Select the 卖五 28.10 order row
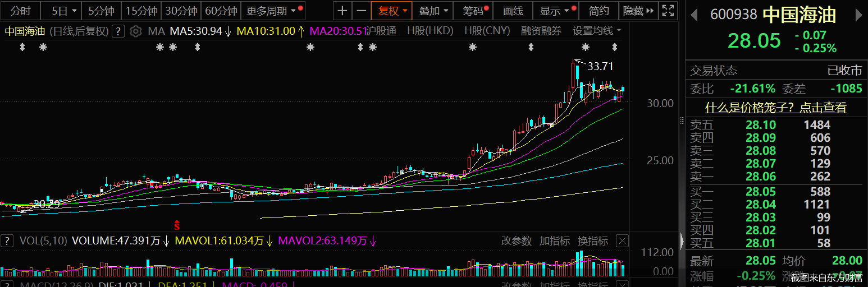This screenshot has width=868, height=287. point(776,125)
